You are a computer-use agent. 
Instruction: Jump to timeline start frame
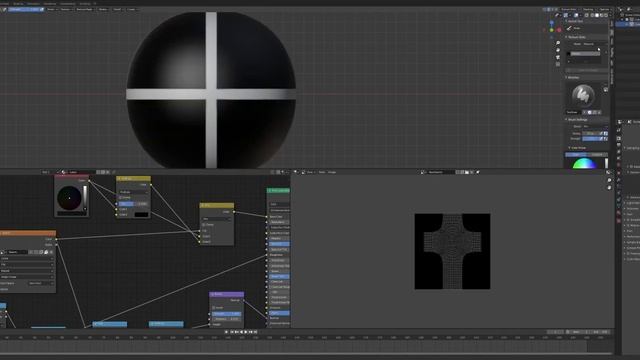point(231,332)
